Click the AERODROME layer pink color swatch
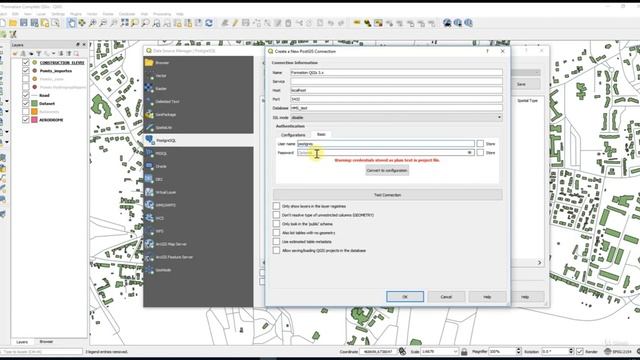Screen dimensions: 640x360 point(34,120)
